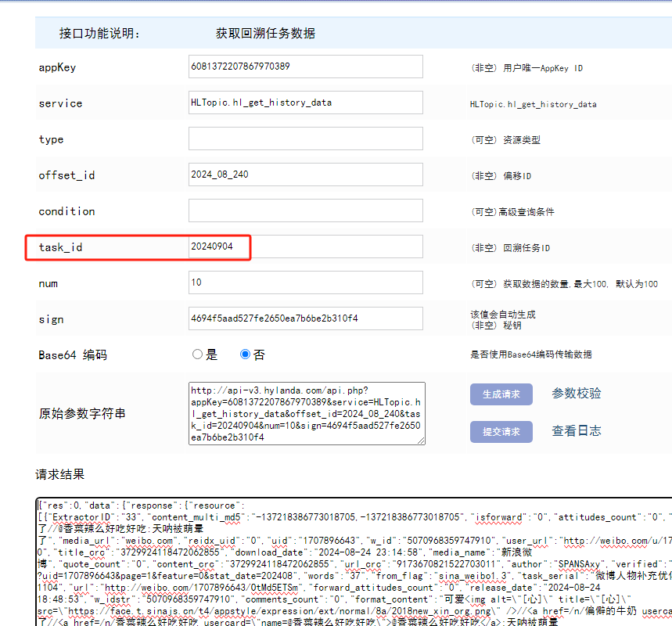Click the task_id field containing 20240904
Screen dimensions: 672x626
(x=305, y=247)
